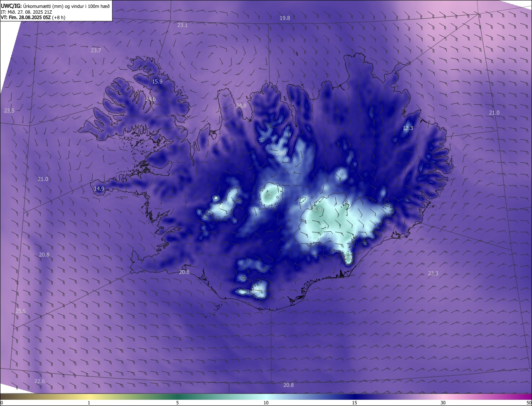
Task: Click the color scale label 0
Action: coord(2,403)
